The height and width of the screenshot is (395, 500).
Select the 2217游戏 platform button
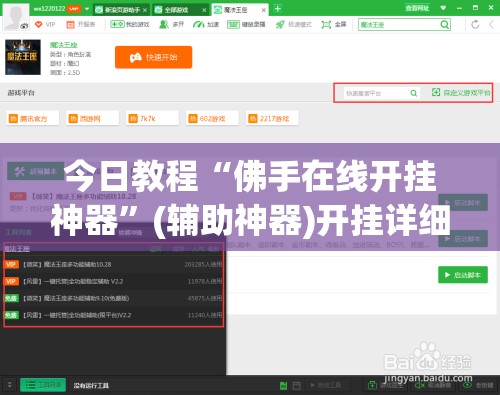272,118
